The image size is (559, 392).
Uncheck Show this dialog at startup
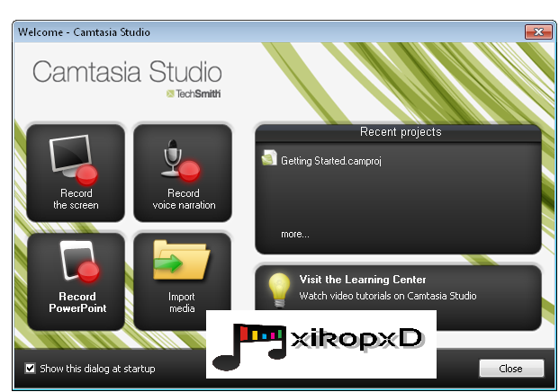(x=31, y=368)
